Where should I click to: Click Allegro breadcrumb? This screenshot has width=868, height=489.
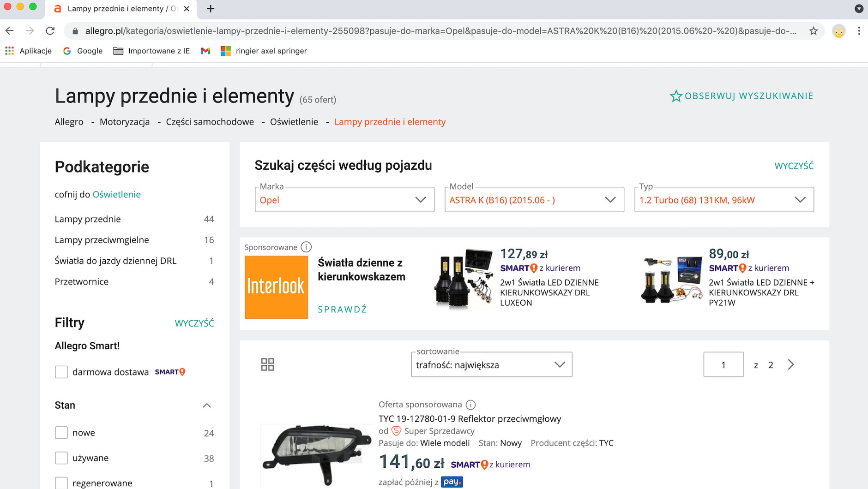69,122
